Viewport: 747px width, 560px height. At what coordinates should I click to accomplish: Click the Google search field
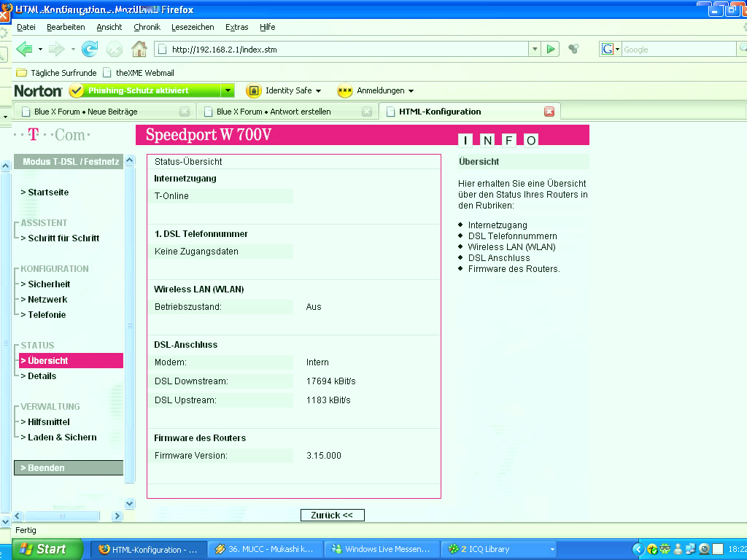678,49
